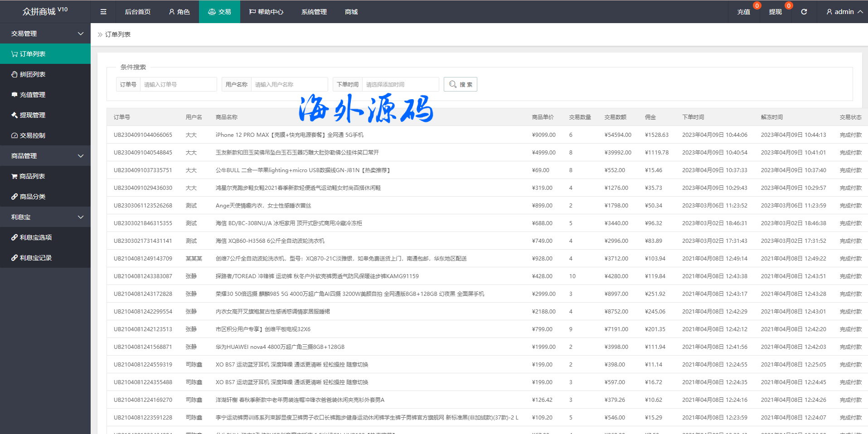Click the 订单号 input field
This screenshot has width=868, height=434.
[x=178, y=84]
